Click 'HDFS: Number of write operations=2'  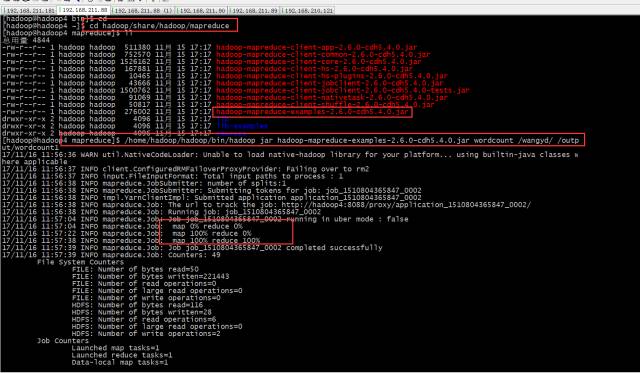(x=146, y=333)
